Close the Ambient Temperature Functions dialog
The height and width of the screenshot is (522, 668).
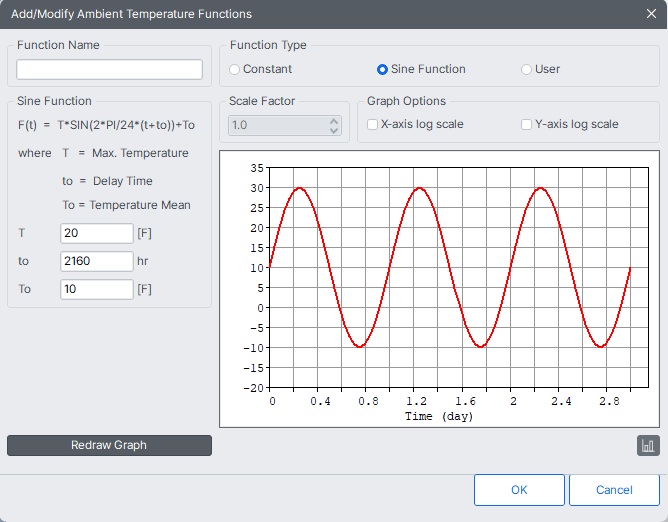651,14
